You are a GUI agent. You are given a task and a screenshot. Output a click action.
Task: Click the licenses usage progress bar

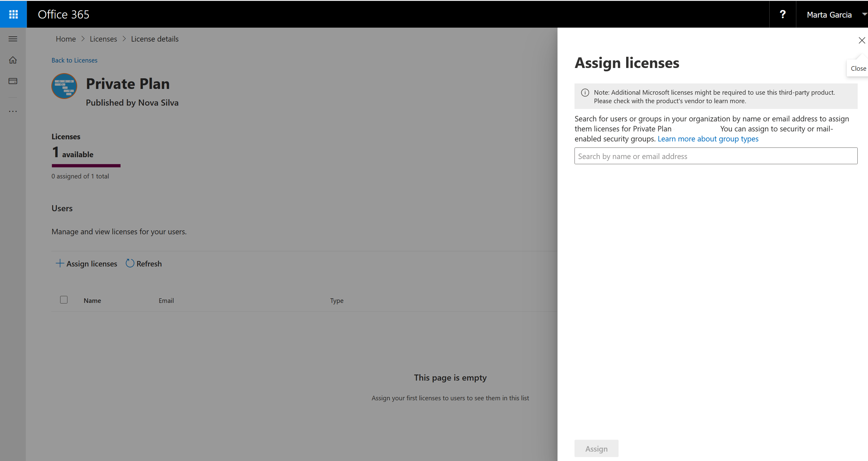pyautogui.click(x=86, y=166)
